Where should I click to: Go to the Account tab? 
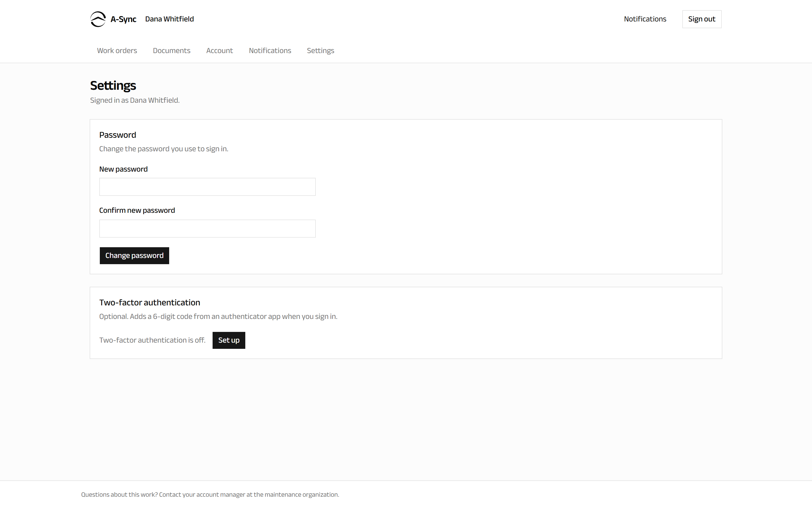pyautogui.click(x=219, y=51)
